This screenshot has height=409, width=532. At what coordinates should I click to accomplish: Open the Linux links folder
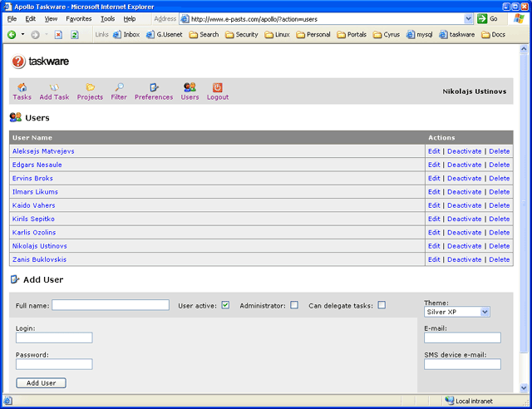click(277, 35)
